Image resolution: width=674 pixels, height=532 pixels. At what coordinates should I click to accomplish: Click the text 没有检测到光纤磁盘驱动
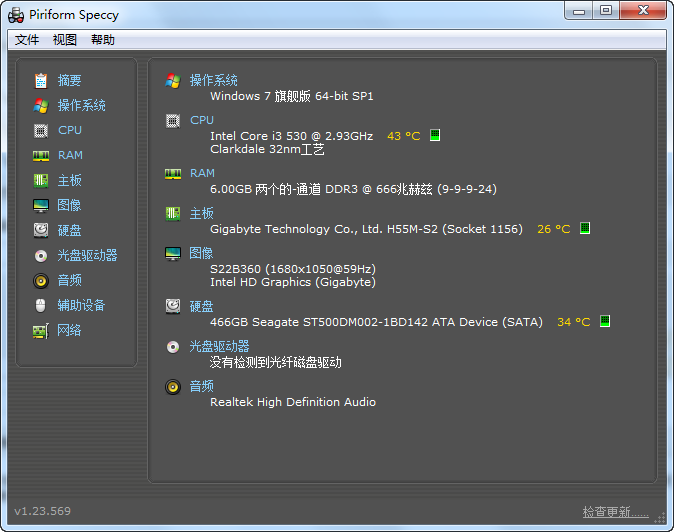[276, 362]
